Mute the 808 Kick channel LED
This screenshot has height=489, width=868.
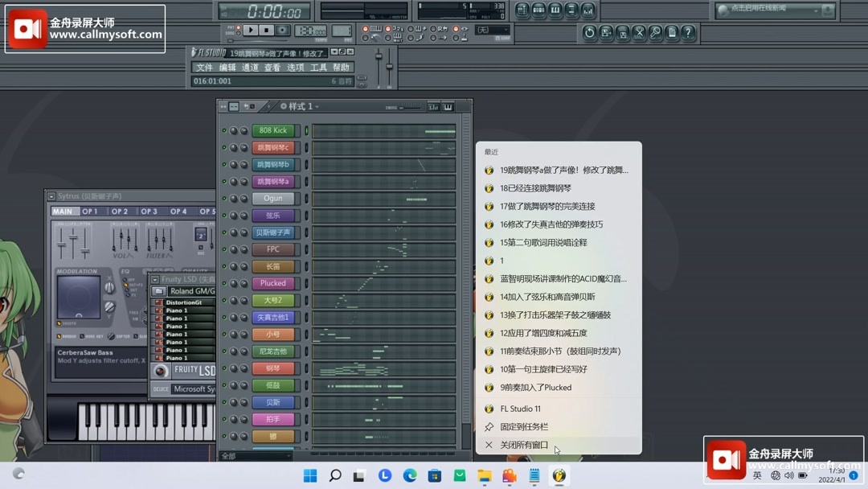click(223, 130)
